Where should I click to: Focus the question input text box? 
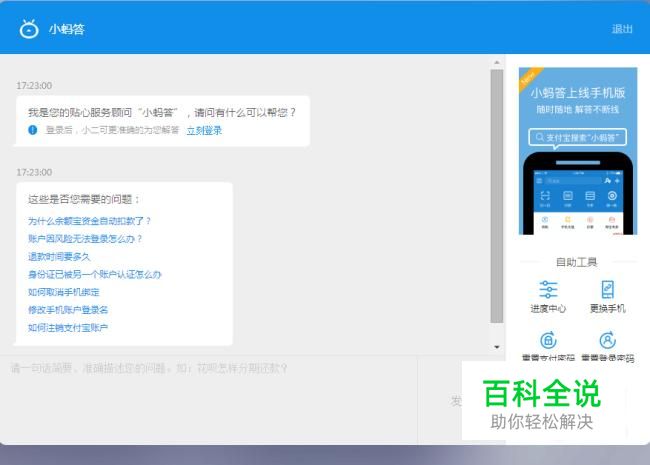(209, 399)
